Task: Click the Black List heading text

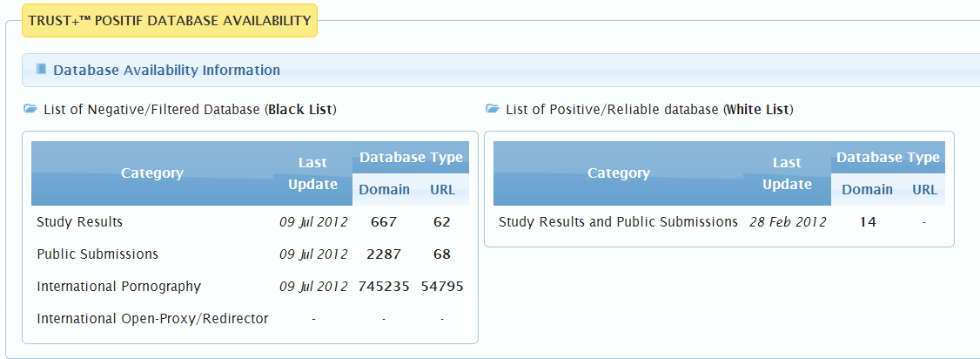Action: (x=190, y=110)
